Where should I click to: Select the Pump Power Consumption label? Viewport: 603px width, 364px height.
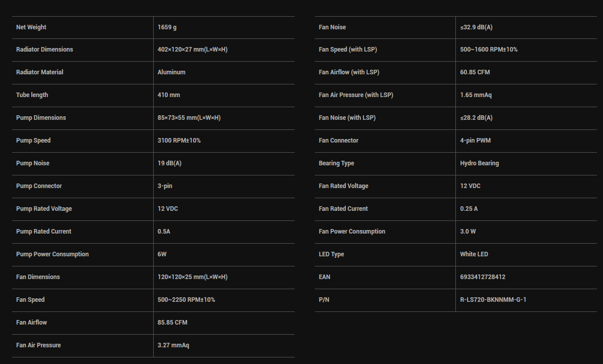coord(52,254)
